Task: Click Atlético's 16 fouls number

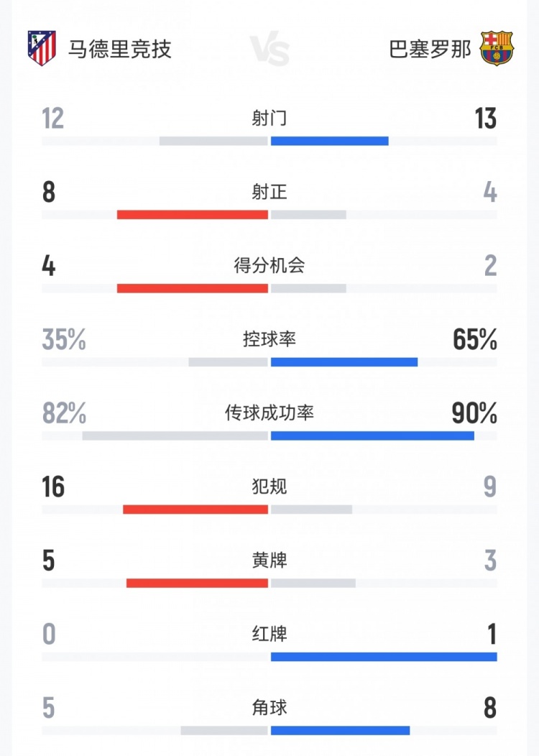Action: click(53, 487)
